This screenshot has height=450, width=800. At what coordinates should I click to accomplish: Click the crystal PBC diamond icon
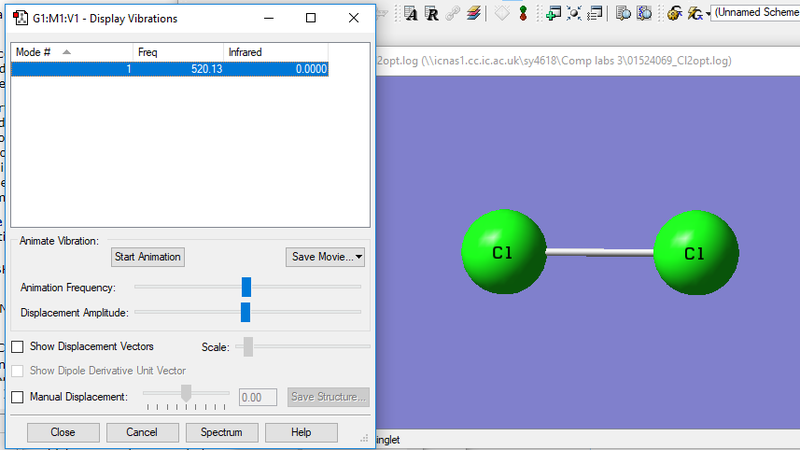tap(502, 13)
